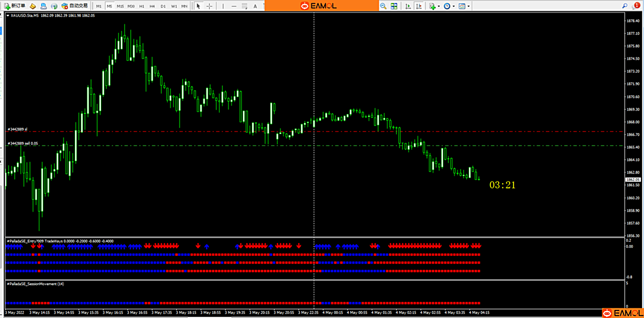This screenshot has width=644, height=318.
Task: Expand the periods dropdown arrow
Action: pyautogui.click(x=454, y=6)
